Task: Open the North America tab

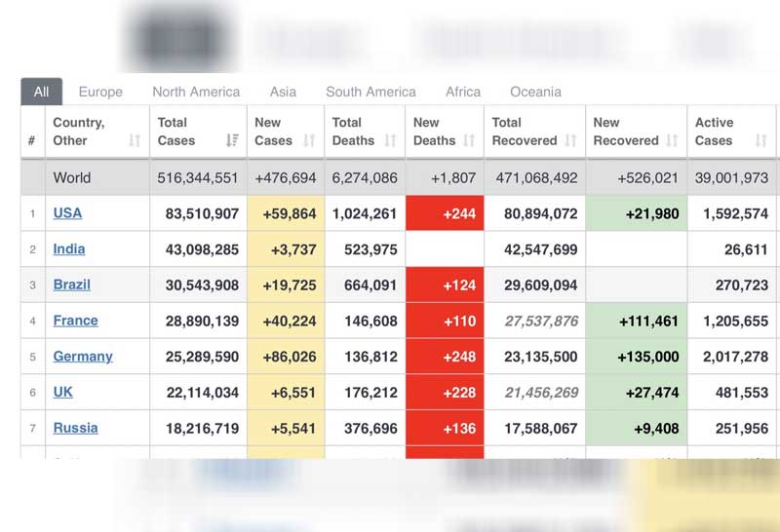Action: pyautogui.click(x=196, y=92)
